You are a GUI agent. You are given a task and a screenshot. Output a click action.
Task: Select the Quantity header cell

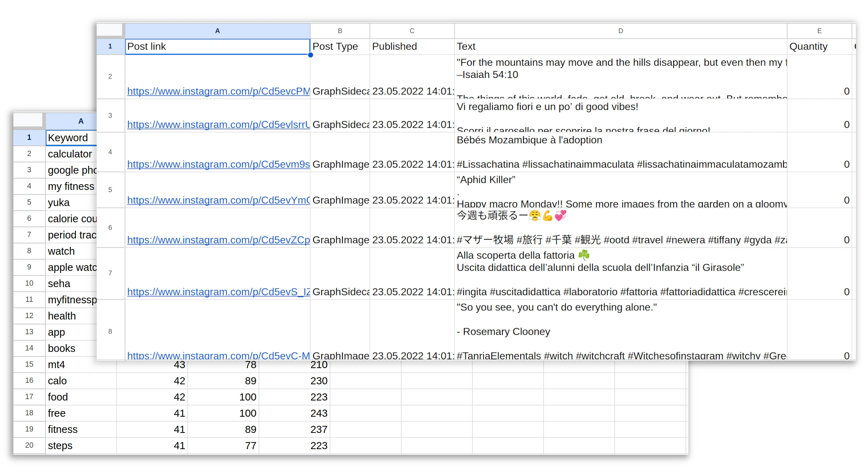[x=808, y=46]
